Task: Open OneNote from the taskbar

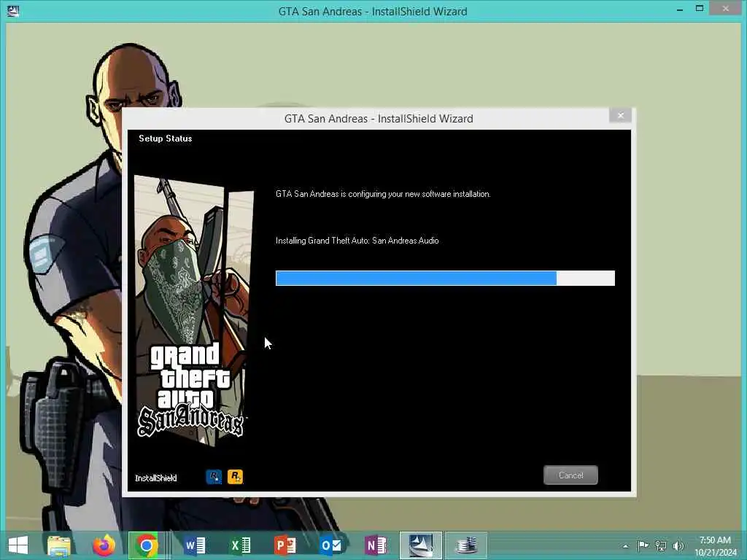Action: (x=376, y=545)
